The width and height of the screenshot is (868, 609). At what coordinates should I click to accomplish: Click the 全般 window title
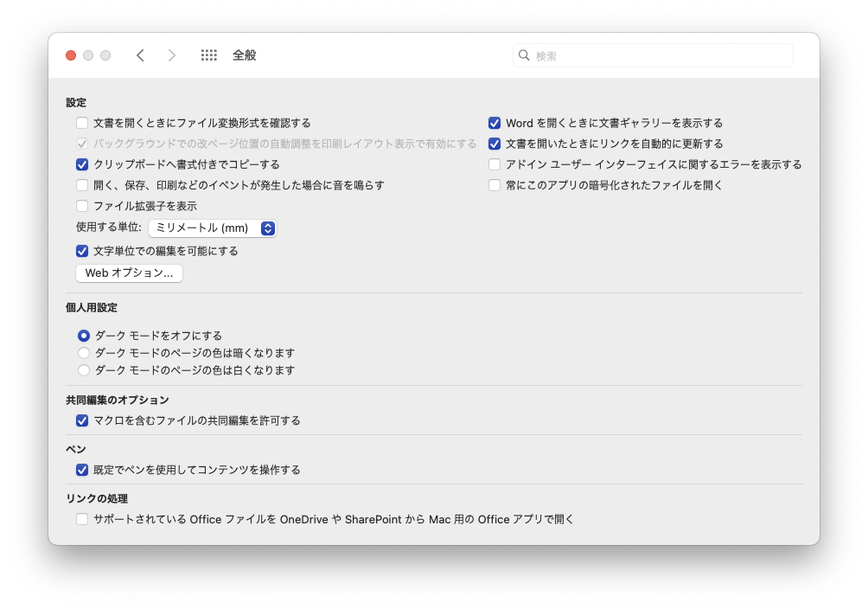pyautogui.click(x=244, y=55)
